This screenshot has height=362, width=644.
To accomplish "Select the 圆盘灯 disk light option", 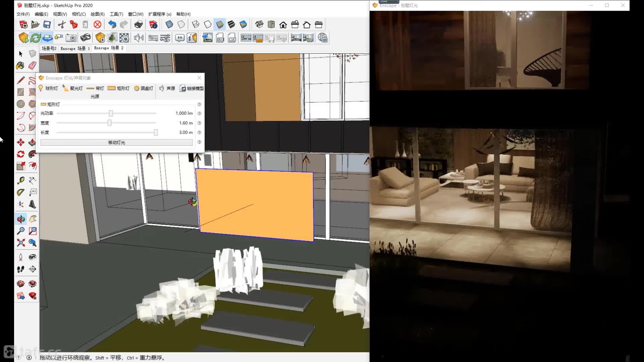I will 144,88.
